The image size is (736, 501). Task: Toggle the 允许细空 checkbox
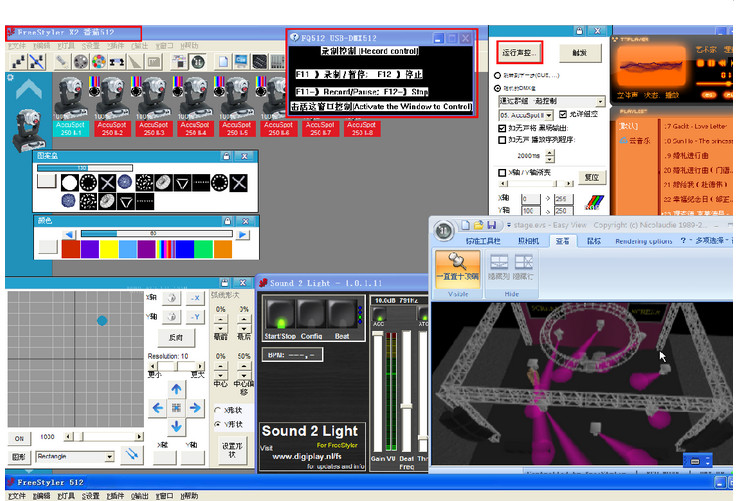(x=562, y=115)
